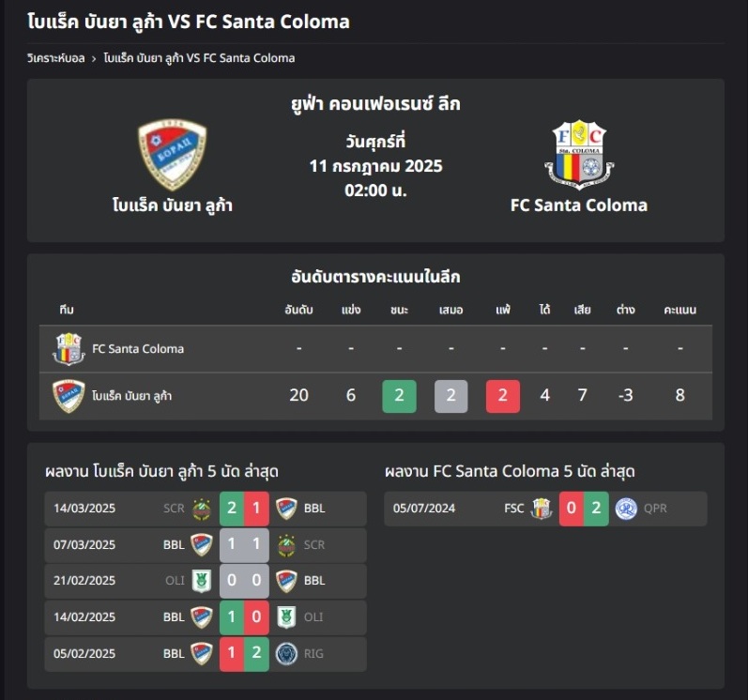The image size is (748, 700).
Task: Open the 14/02/2025 BBL vs OLI match score
Action: point(244,617)
